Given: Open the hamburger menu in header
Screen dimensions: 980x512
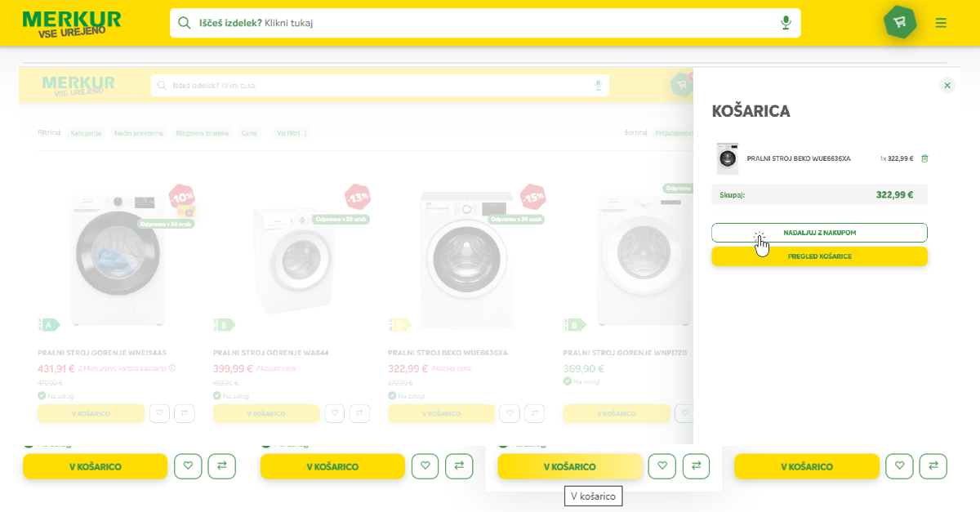Looking at the screenshot, I should click(x=941, y=23).
